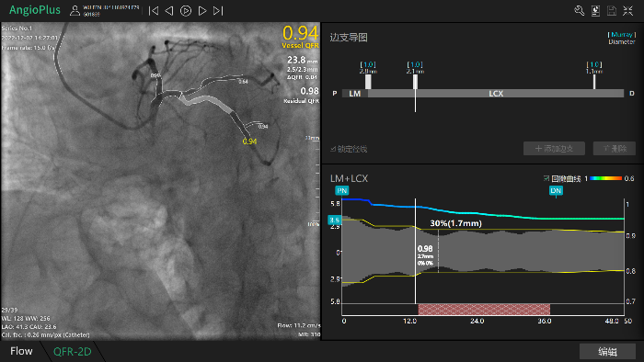This screenshot has height=362, width=644.
Task: Click the 清除 clear button
Action: [615, 149]
